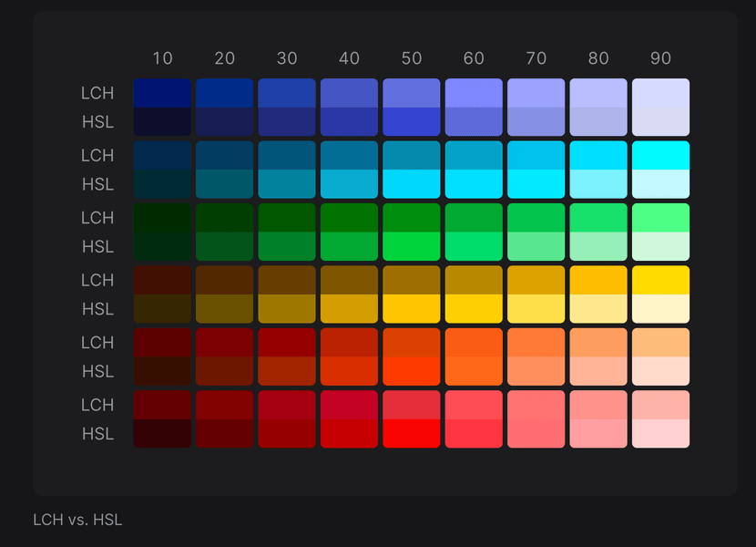Pick the LCH bright cyan swatch in column 90
This screenshot has height=547, width=756.
coord(660,156)
